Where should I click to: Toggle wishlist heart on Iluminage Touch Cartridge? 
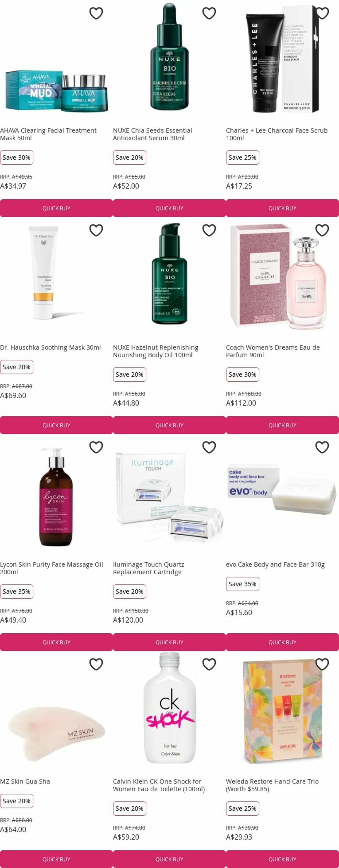tap(209, 448)
